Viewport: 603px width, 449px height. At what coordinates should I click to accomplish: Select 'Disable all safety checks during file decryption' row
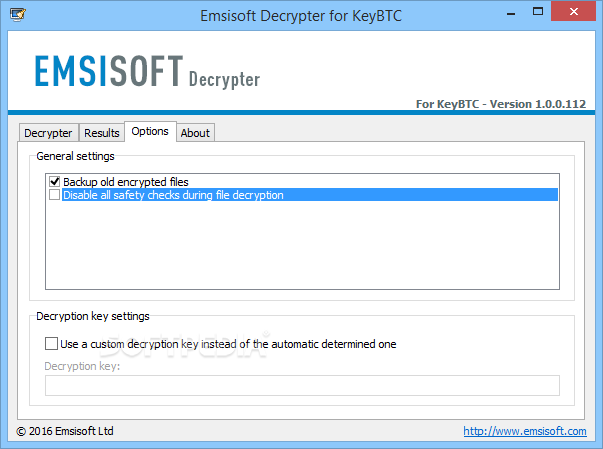tap(310, 195)
